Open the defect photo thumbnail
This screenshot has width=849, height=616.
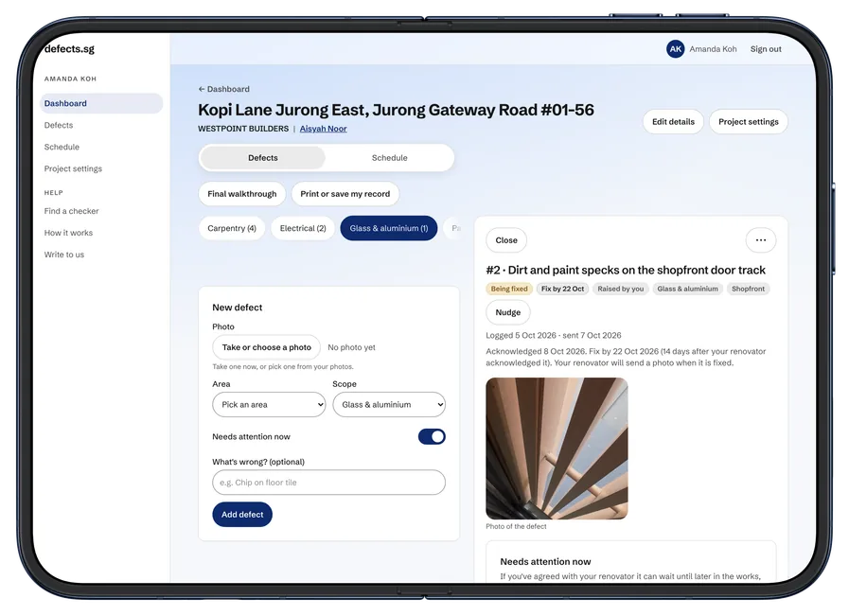pyautogui.click(x=557, y=449)
